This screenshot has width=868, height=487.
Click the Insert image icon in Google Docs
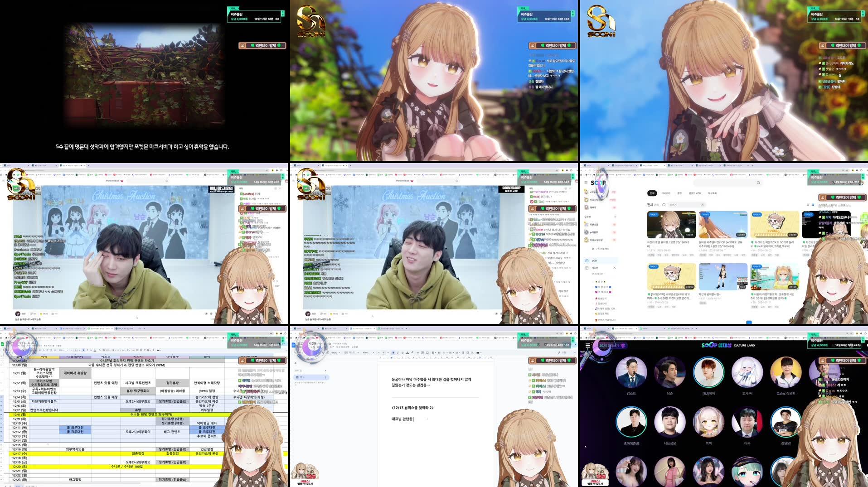[x=427, y=352]
